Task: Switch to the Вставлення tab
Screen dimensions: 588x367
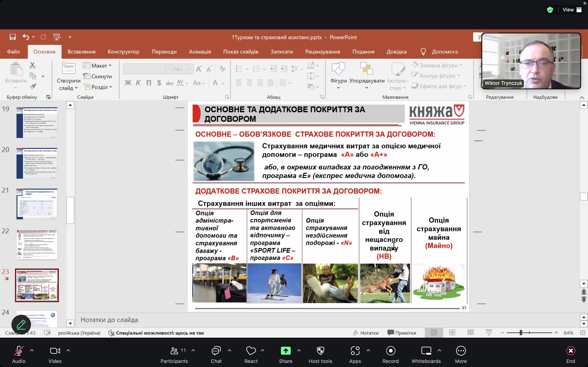Action: (81, 52)
